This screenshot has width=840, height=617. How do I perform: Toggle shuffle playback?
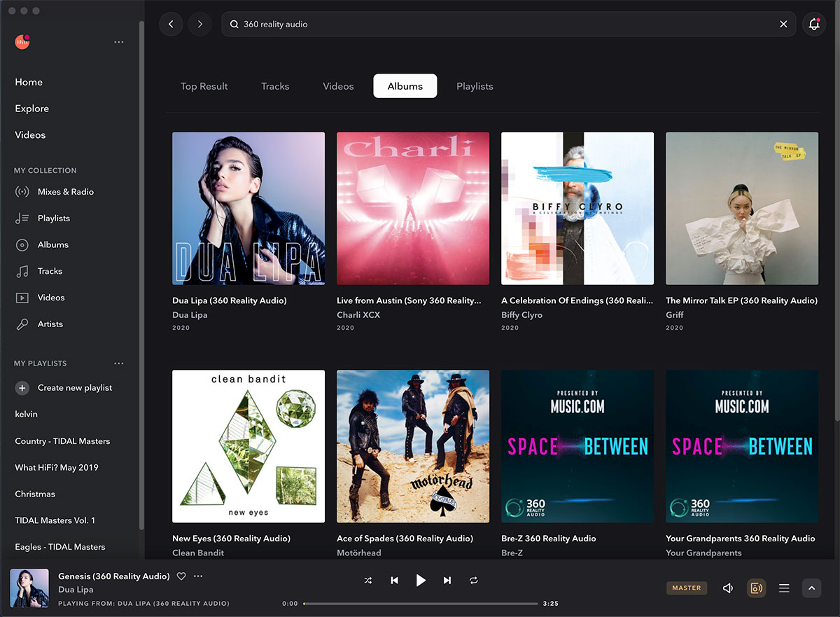(x=368, y=581)
